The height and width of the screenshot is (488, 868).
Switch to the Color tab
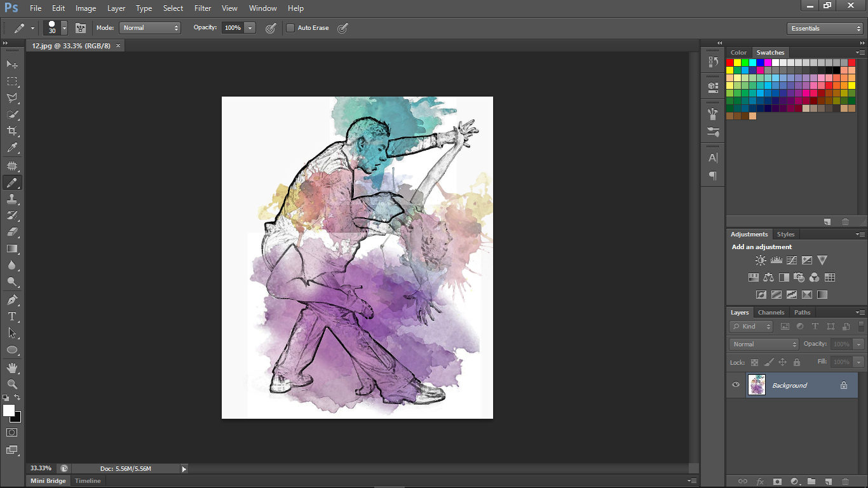point(738,53)
